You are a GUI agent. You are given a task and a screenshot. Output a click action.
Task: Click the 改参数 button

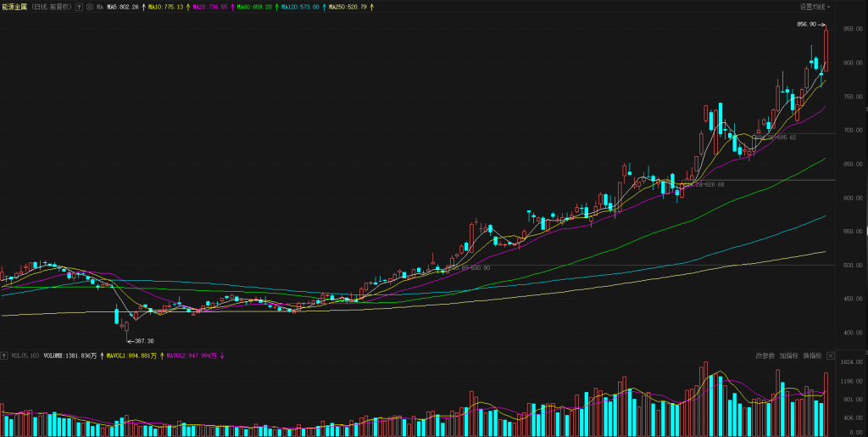tap(765, 356)
